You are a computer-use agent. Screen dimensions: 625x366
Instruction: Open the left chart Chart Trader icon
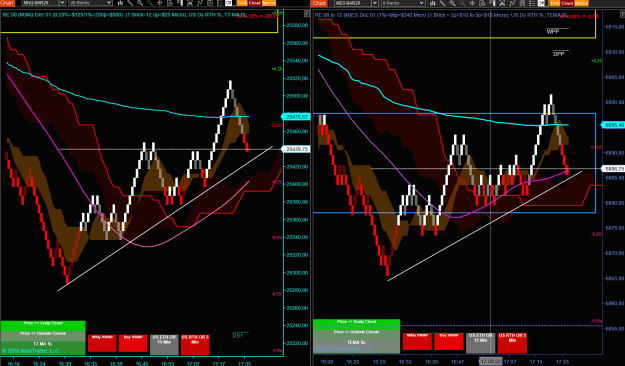tap(180, 3)
